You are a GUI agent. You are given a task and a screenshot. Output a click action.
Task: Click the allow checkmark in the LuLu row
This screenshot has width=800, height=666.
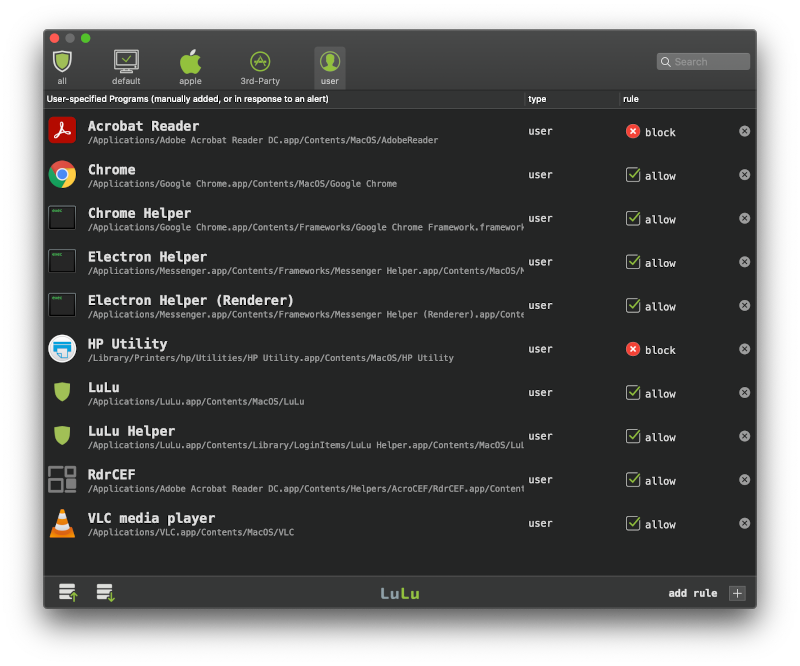[x=633, y=392]
